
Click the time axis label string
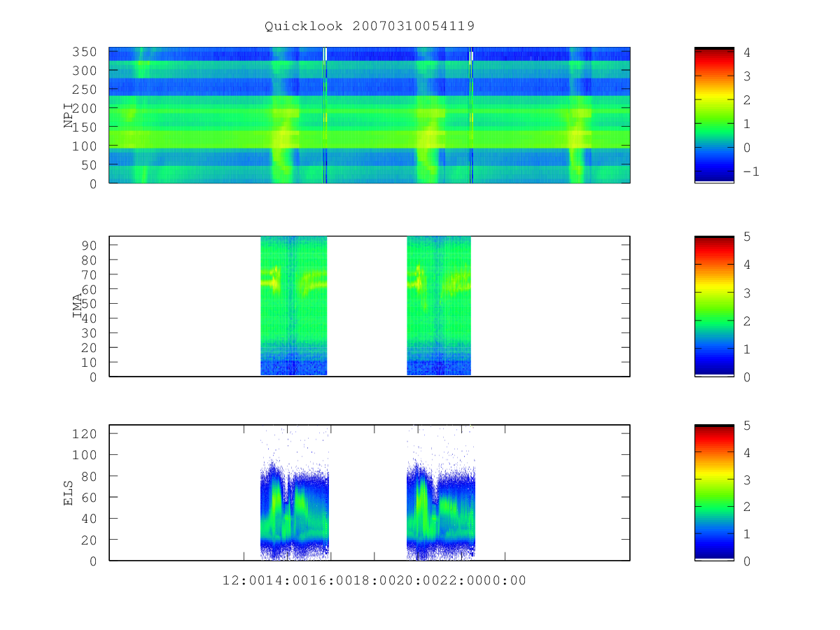tap(374, 580)
